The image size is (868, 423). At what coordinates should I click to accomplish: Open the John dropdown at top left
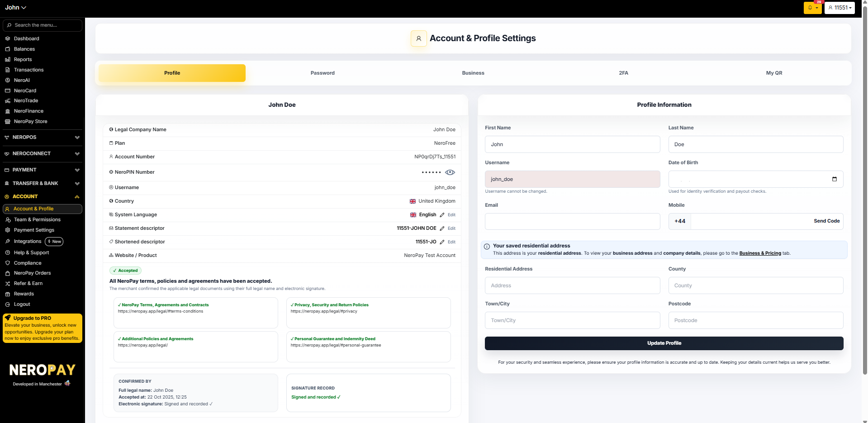(16, 8)
